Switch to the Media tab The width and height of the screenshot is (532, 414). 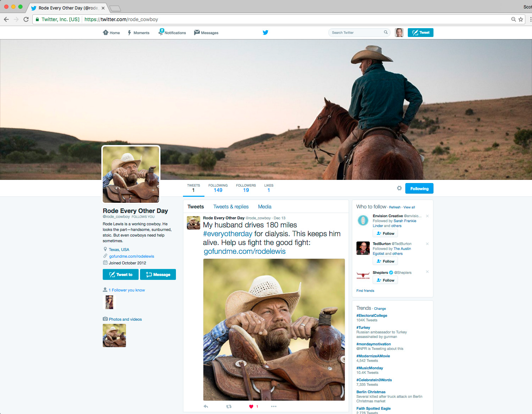pyautogui.click(x=265, y=207)
